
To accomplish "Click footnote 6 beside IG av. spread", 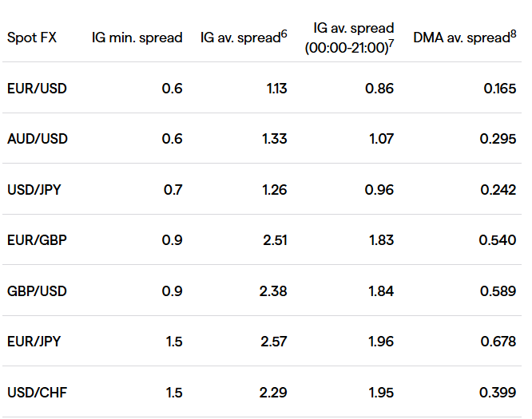I will tap(284, 34).
